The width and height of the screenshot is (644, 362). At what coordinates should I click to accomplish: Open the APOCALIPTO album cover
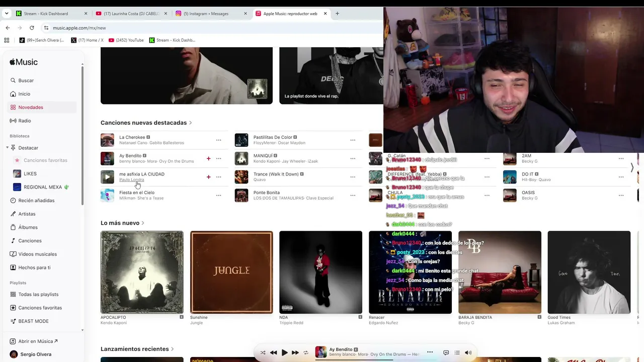(x=142, y=273)
